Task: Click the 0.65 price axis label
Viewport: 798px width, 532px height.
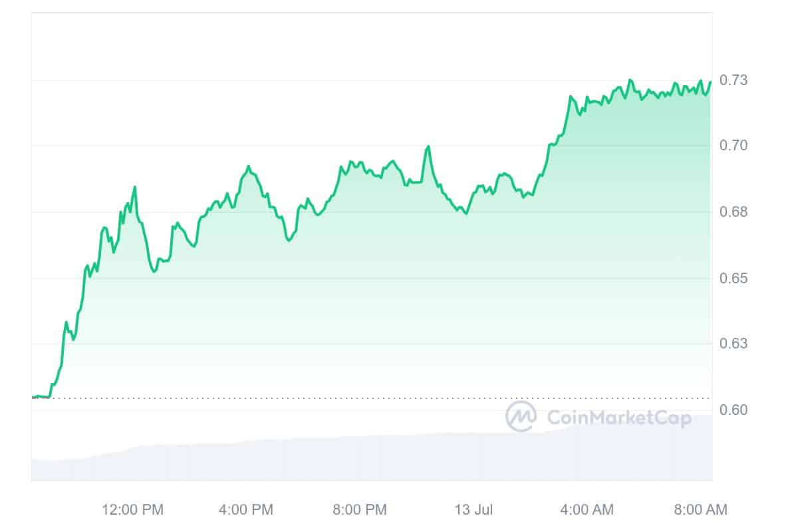Action: [733, 278]
